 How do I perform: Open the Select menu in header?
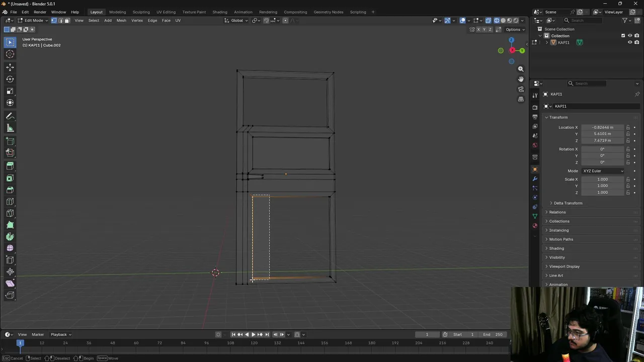(94, 21)
